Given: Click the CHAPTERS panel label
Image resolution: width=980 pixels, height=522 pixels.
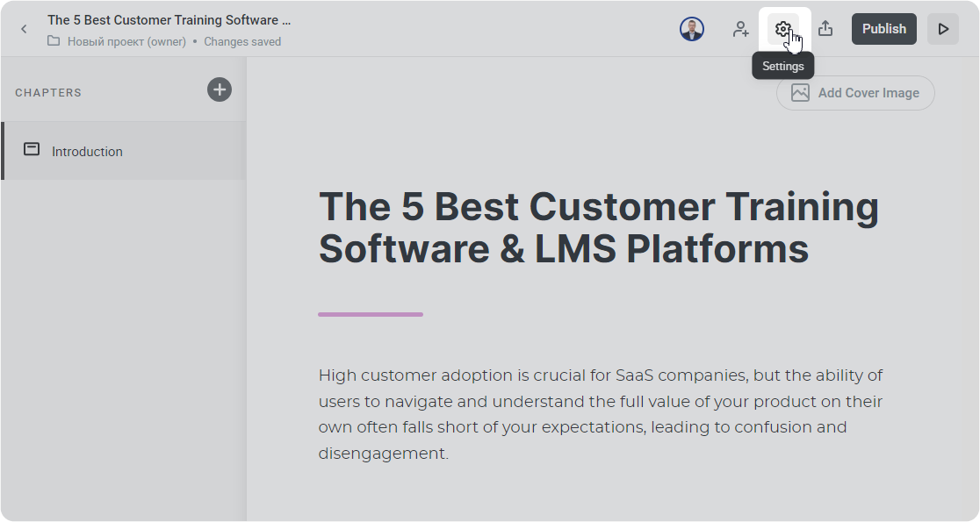Looking at the screenshot, I should pos(48,92).
